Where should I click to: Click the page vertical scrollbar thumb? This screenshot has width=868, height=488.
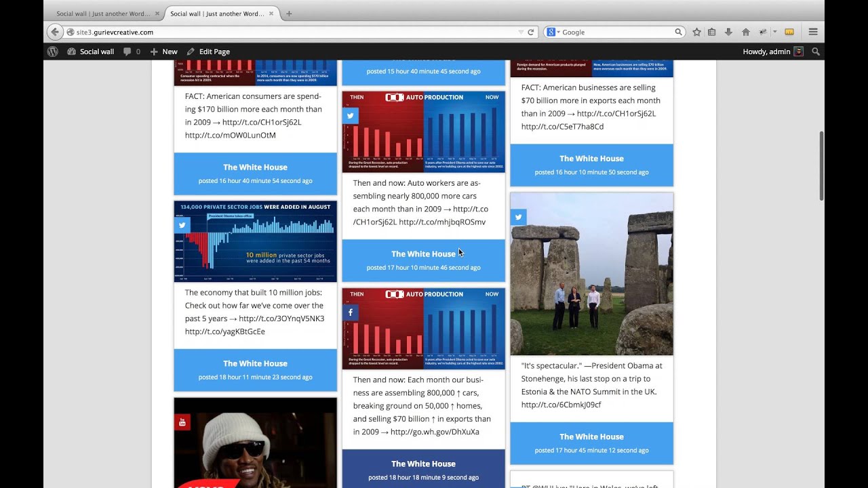[x=821, y=166]
